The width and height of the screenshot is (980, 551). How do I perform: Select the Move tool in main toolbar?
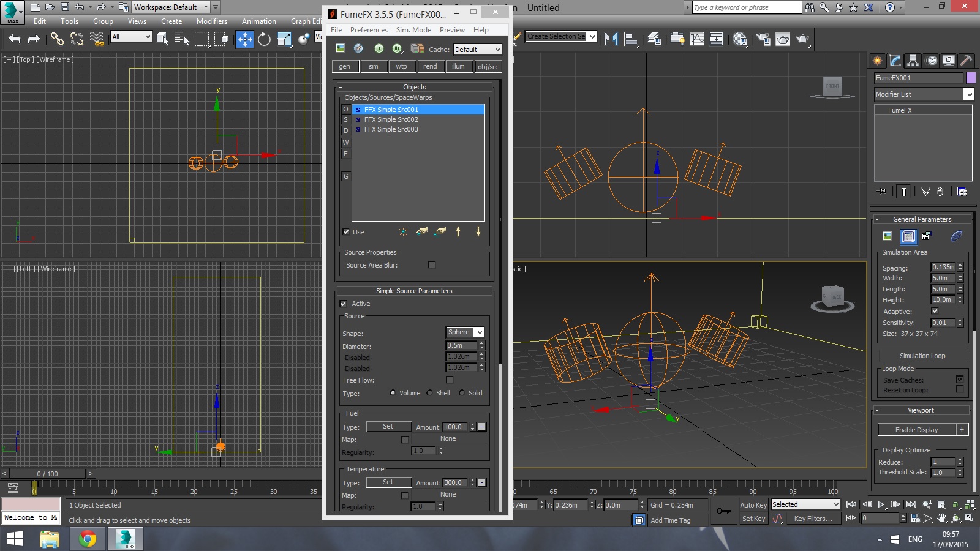[245, 39]
